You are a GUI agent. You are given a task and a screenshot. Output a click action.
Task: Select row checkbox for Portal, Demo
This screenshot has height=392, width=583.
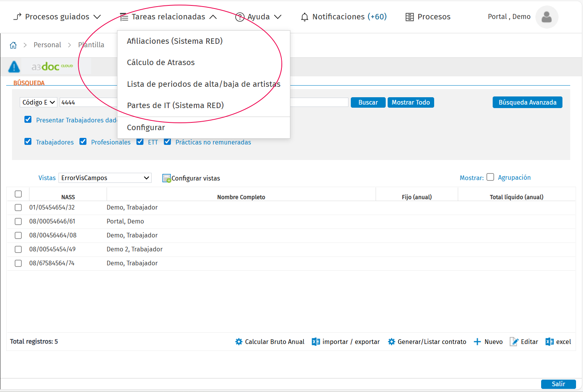pos(18,222)
